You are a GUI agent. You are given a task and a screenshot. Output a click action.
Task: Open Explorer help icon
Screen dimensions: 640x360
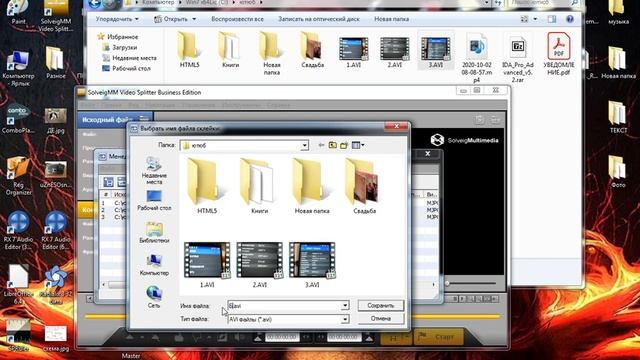click(x=570, y=19)
